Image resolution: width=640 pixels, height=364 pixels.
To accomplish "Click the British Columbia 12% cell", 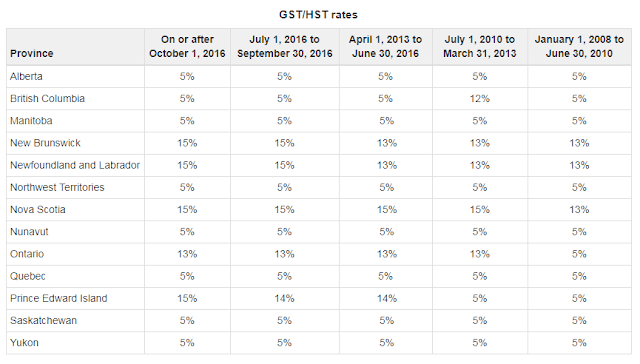I will 480,99.
